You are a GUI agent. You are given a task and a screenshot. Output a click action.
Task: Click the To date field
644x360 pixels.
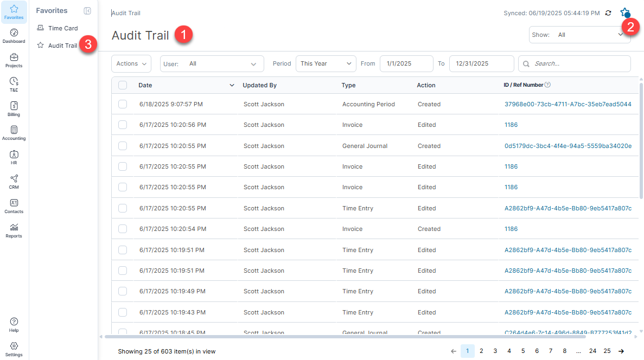(481, 63)
